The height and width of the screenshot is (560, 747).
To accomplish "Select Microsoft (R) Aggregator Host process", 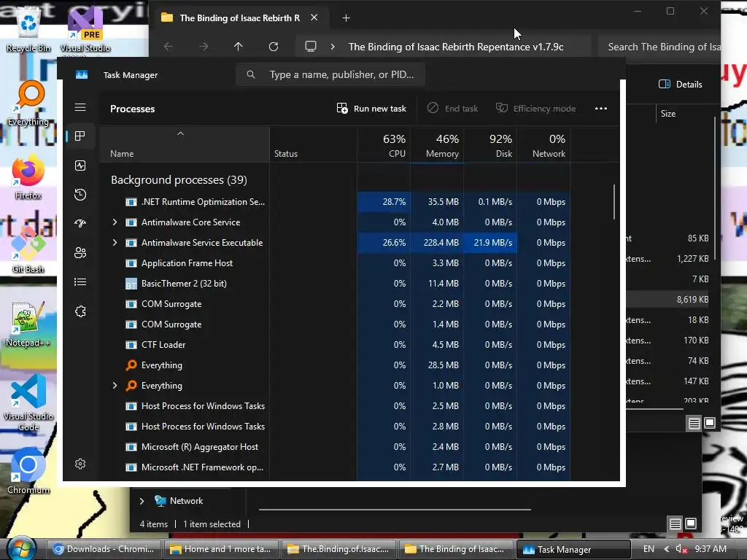I will [336, 447].
